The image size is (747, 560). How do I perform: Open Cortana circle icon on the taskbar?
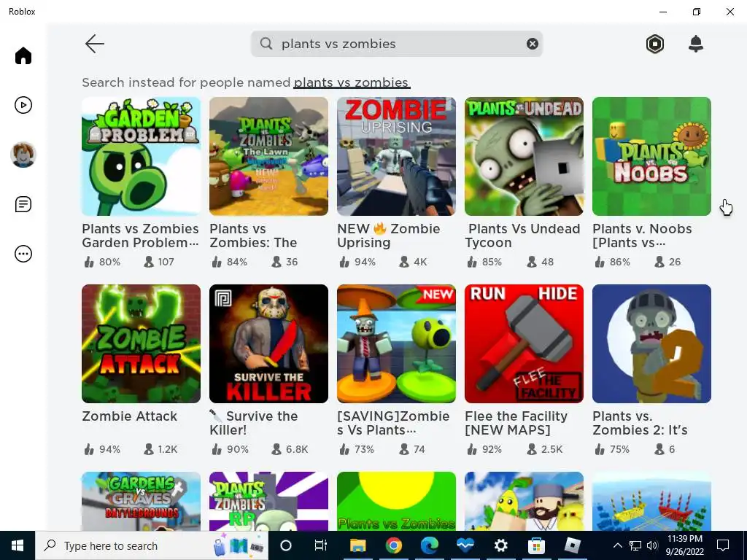pos(286,545)
